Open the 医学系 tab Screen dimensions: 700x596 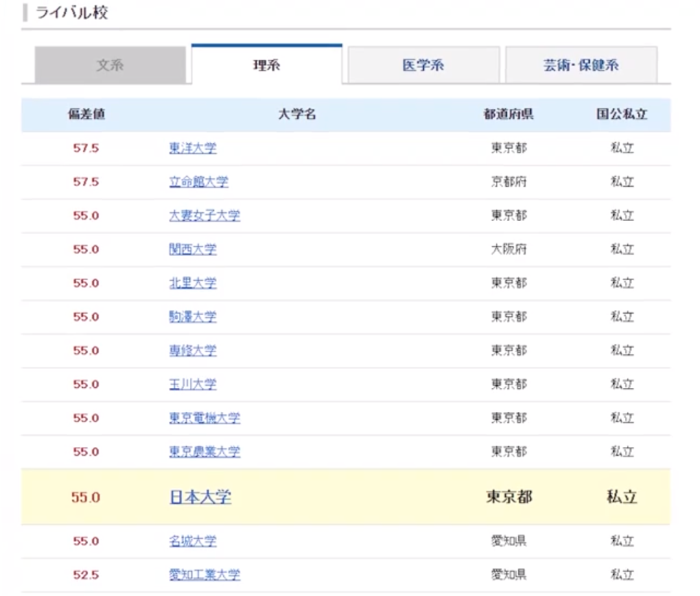click(424, 66)
